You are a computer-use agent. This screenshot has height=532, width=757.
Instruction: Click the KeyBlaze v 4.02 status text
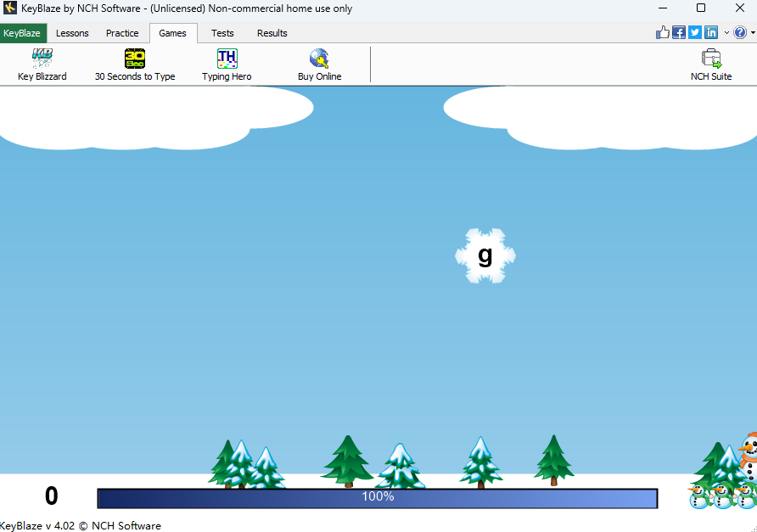(x=80, y=526)
